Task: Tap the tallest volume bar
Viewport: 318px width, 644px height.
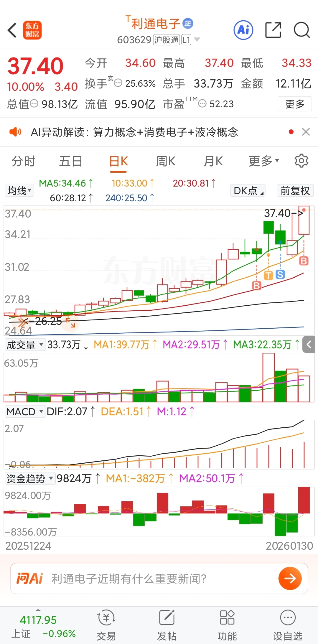Action: point(268,378)
